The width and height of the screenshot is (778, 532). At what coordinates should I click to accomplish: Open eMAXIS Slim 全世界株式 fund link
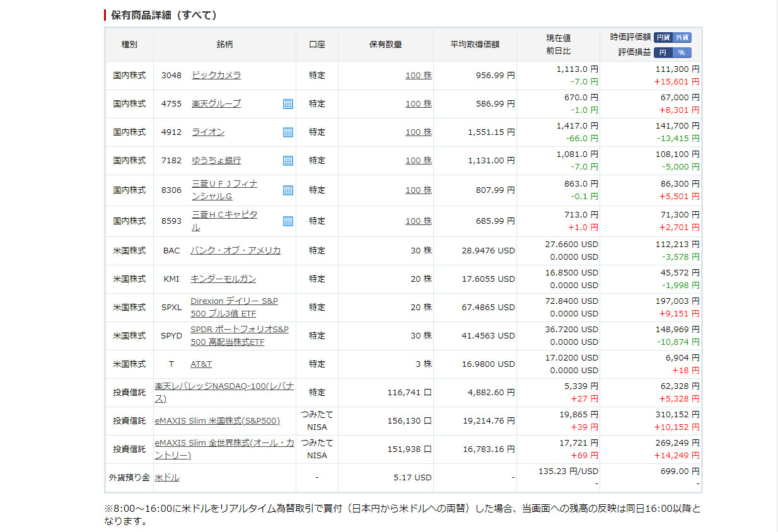224,449
